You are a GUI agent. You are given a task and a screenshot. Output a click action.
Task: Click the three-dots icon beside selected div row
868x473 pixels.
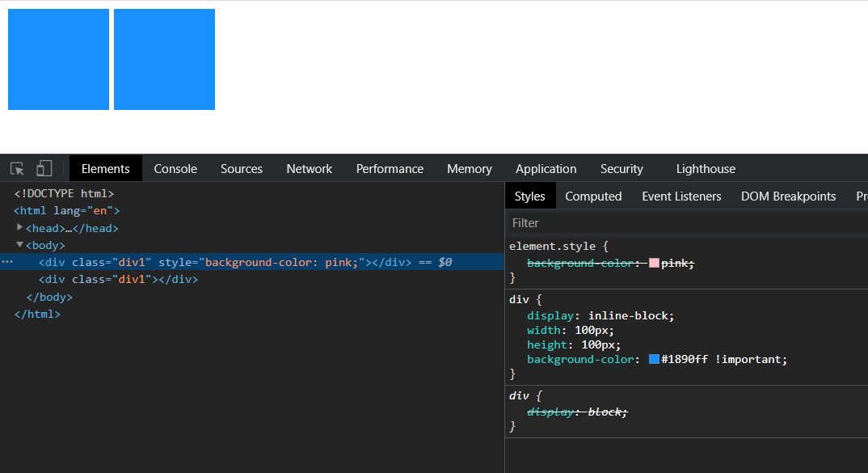pos(7,262)
